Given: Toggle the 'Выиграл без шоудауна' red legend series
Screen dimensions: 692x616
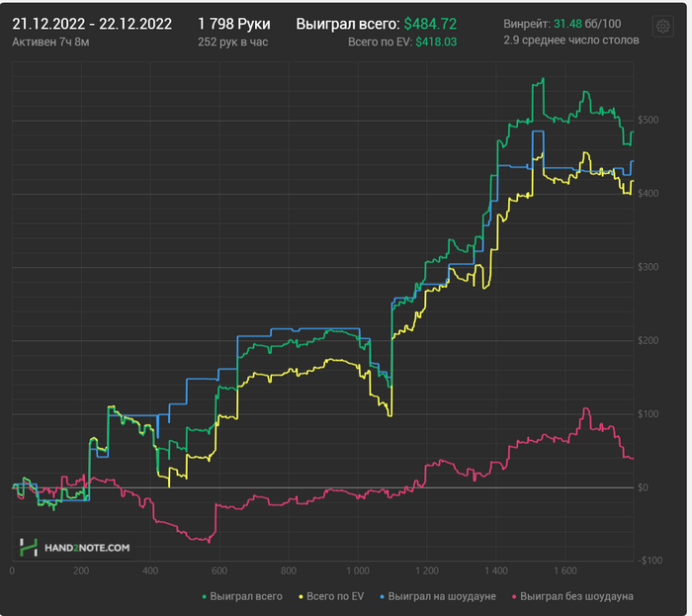Looking at the screenshot, I should (x=572, y=596).
